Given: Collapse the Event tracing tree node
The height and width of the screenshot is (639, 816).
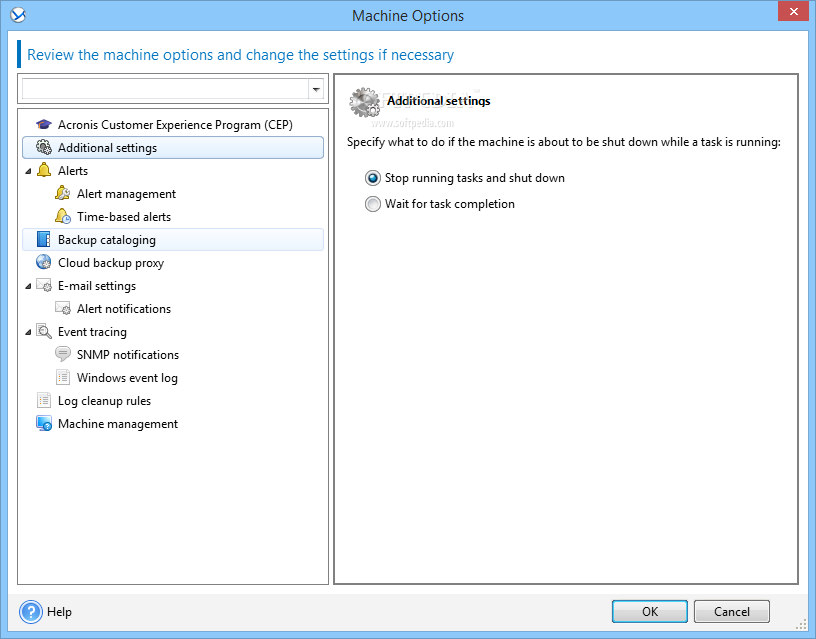Looking at the screenshot, I should [28, 332].
